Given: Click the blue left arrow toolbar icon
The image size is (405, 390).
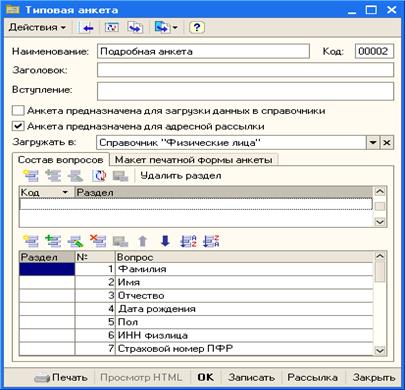Looking at the screenshot, I should coord(87,28).
